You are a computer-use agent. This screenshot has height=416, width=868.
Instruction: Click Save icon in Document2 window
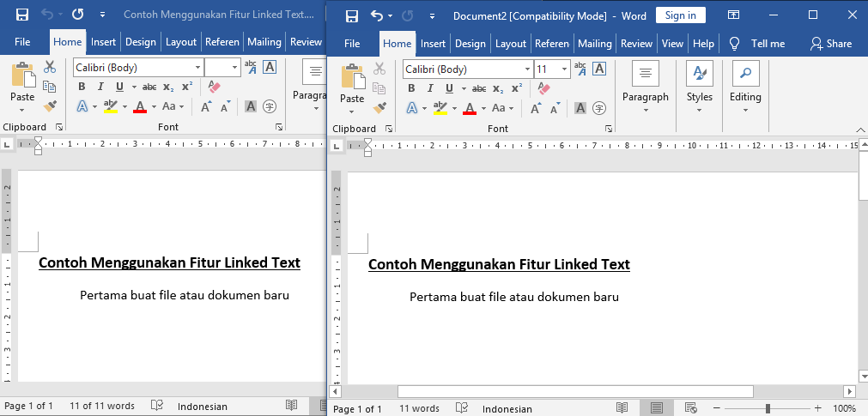[351, 16]
